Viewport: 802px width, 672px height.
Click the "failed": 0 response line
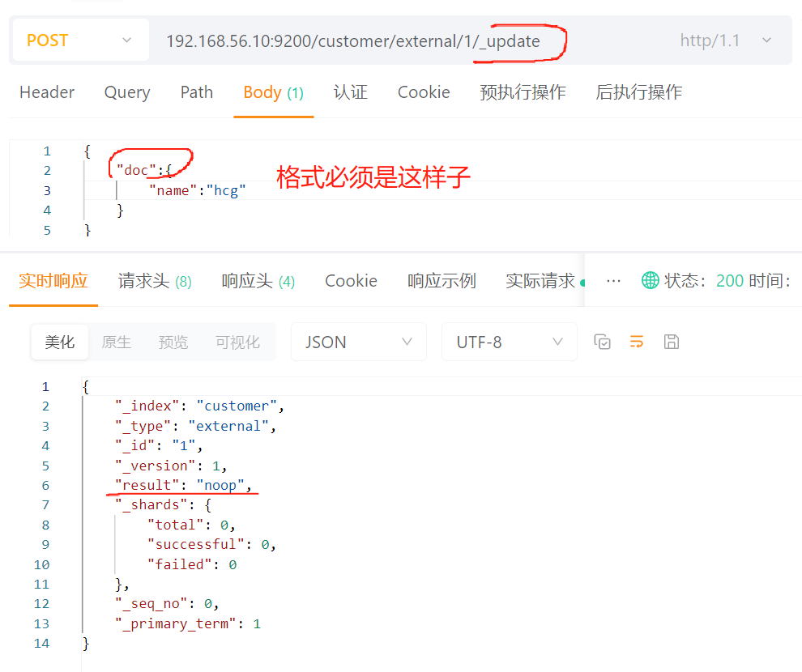[x=192, y=564]
